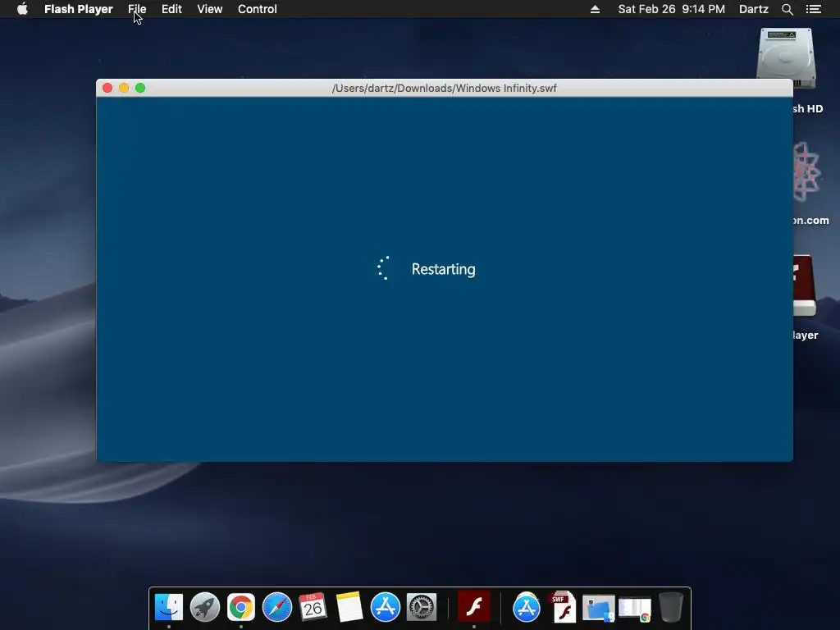Open Launchpad rocket icon in dock
Viewport: 840px width, 630px height.
[204, 607]
